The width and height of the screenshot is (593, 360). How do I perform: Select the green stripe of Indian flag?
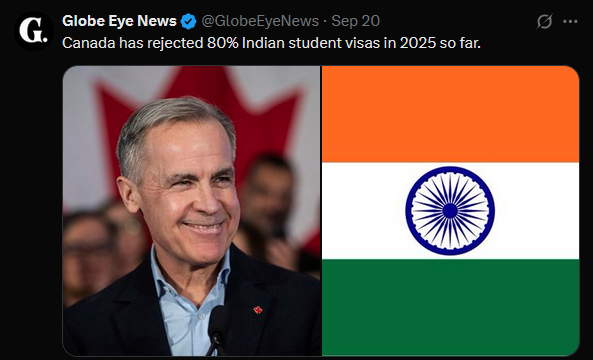pos(450,307)
